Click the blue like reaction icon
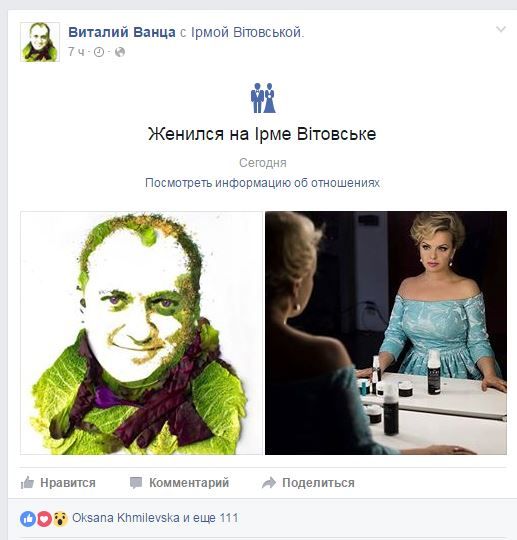Screen dimensions: 517x540 28,519
